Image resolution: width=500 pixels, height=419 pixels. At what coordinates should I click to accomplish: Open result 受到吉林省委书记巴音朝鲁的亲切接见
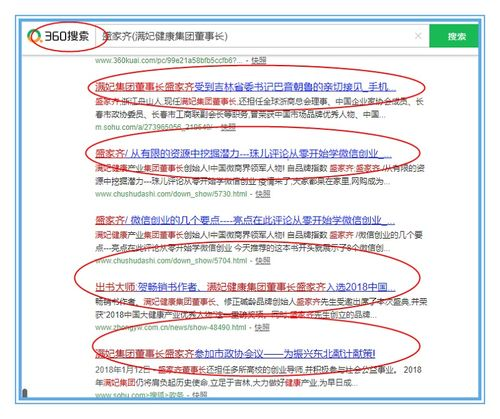245,87
